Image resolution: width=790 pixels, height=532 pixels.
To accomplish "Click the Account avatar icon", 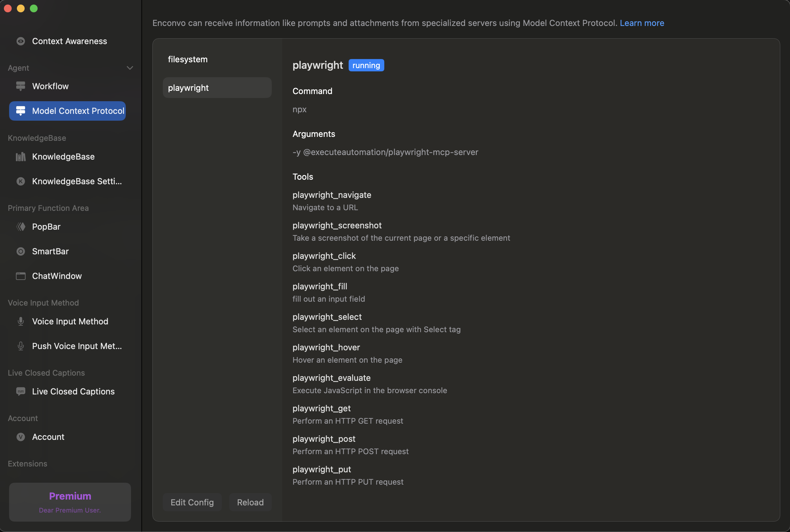I will [x=21, y=437].
